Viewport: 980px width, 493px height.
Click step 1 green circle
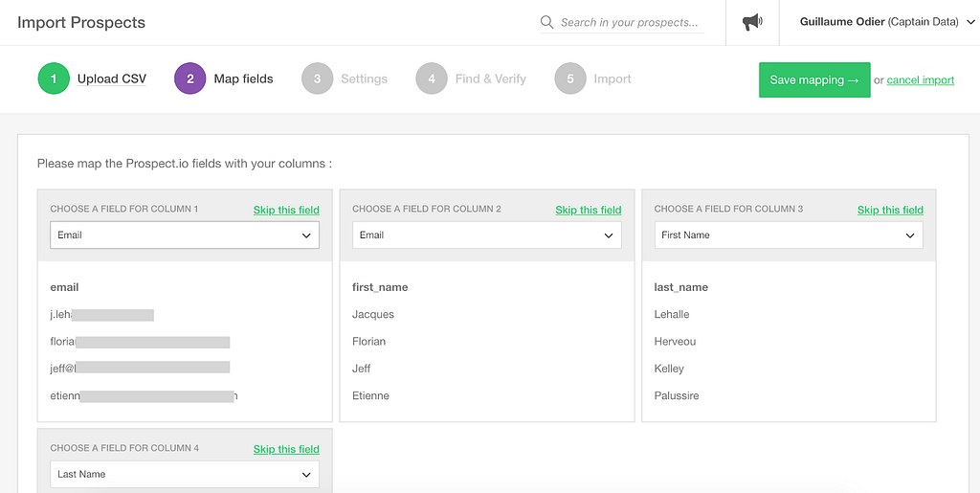(54, 78)
